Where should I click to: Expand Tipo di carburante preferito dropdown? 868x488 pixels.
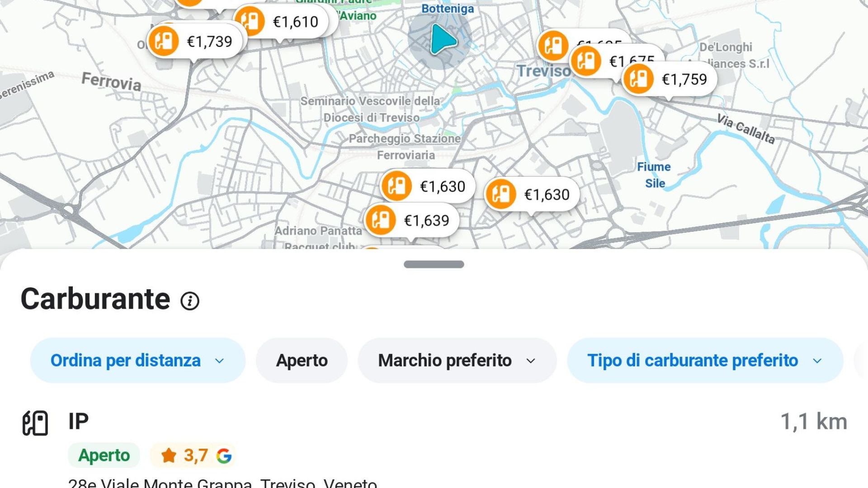704,361
